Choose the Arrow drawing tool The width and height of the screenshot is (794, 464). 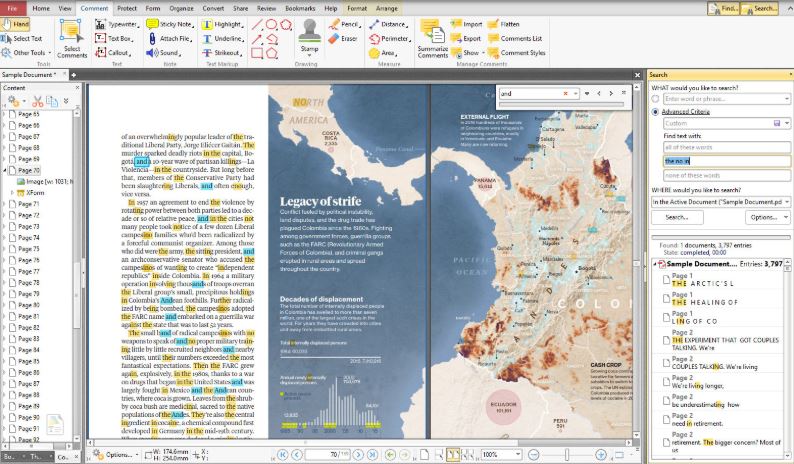[257, 39]
